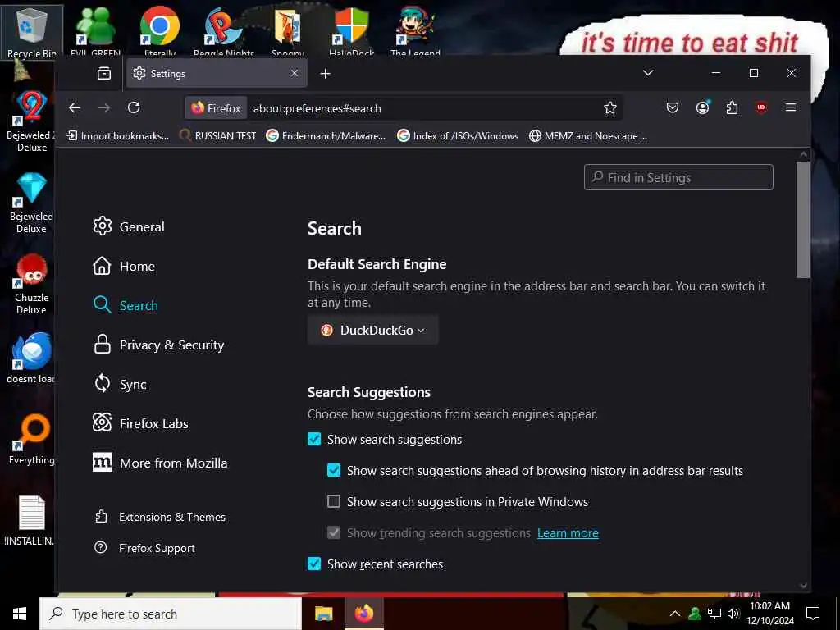Select the Everything search desktop icon
The height and width of the screenshot is (630, 840).
[x=32, y=440]
